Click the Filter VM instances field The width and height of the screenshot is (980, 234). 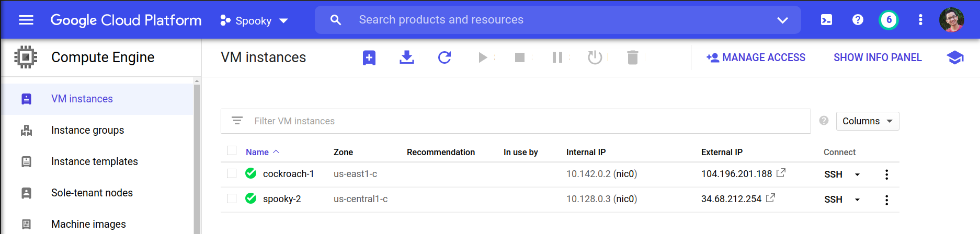[x=523, y=121]
